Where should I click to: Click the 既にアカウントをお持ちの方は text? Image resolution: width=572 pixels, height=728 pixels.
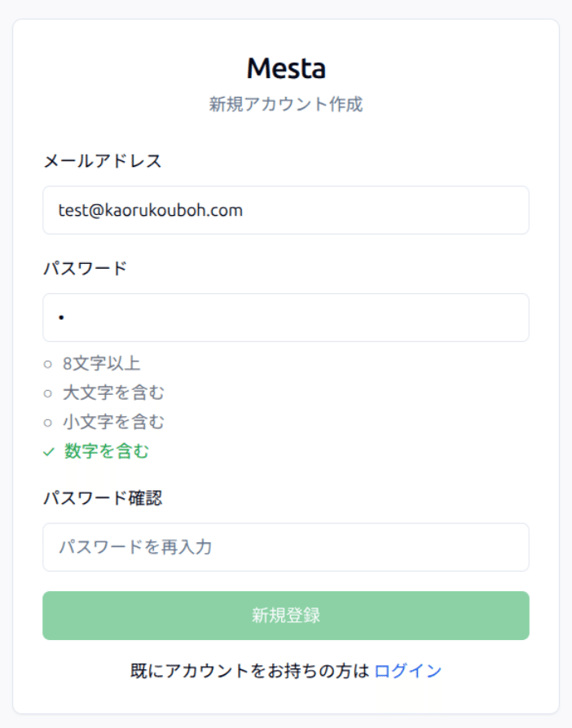[249, 671]
